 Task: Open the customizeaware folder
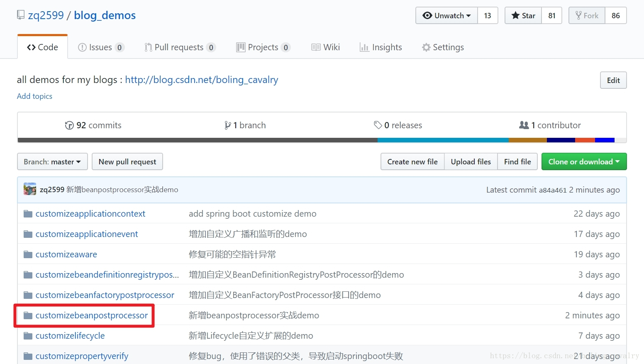click(66, 254)
